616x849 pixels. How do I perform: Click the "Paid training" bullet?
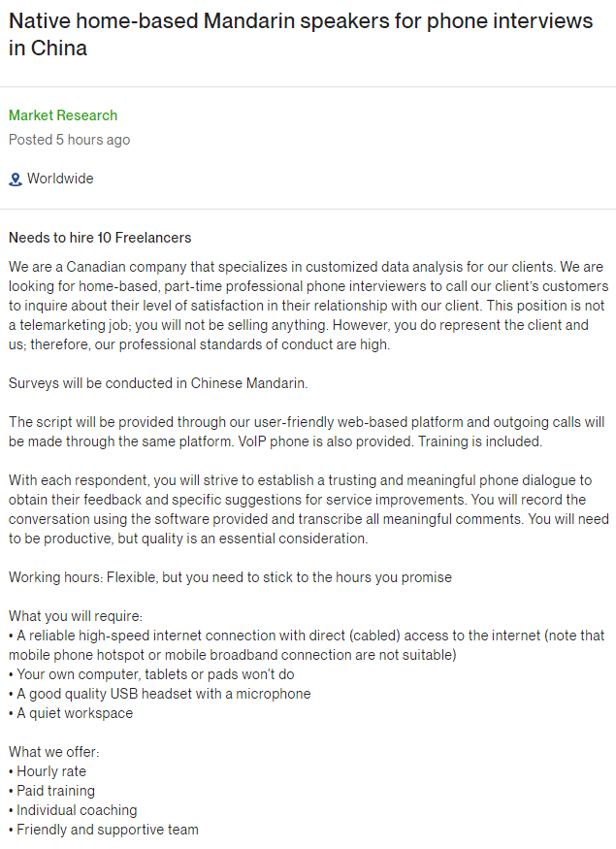[55, 791]
